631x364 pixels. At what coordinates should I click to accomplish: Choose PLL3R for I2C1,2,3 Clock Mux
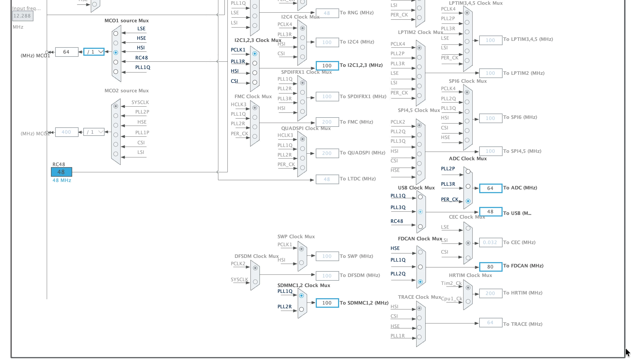point(255,63)
